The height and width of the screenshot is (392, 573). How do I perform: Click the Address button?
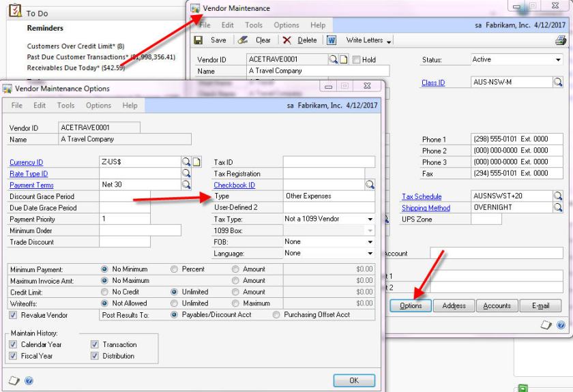[454, 306]
